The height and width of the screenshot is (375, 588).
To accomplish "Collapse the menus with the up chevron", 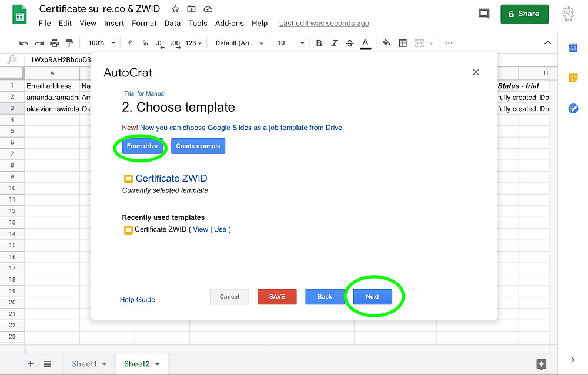I will 547,43.
